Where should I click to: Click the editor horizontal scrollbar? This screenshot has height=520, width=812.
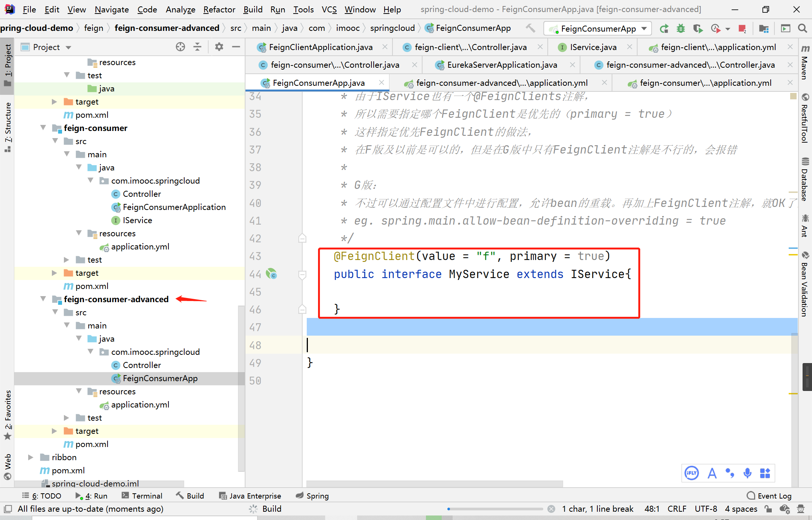point(435,484)
